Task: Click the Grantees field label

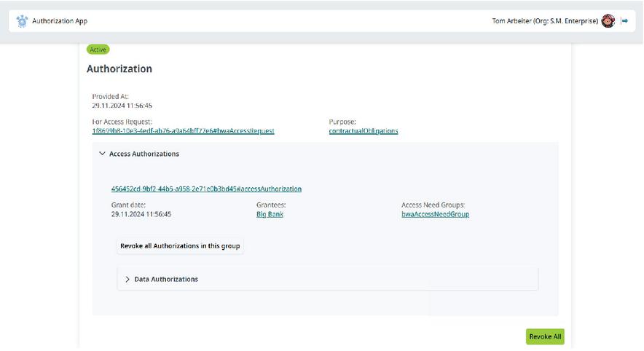Action: pos(271,205)
